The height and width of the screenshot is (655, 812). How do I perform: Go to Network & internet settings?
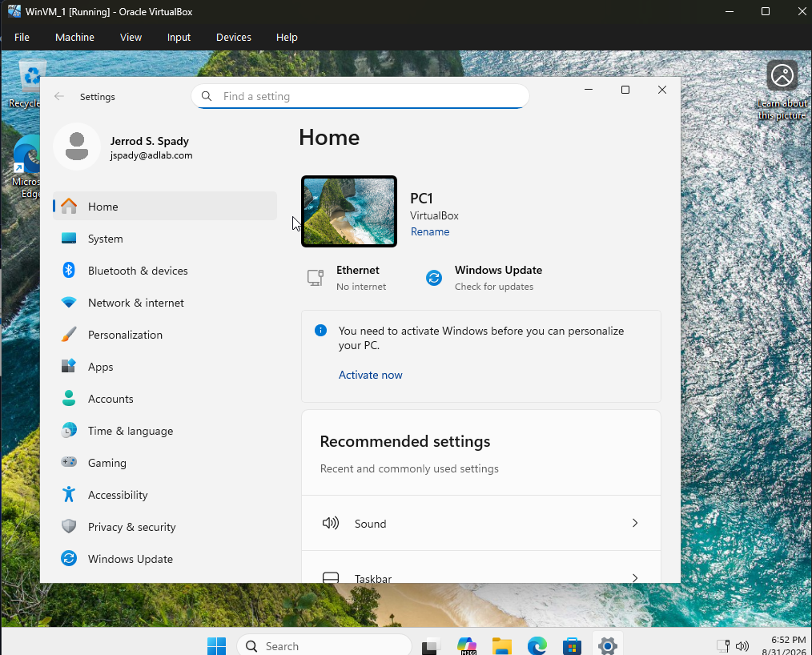[x=165, y=303]
